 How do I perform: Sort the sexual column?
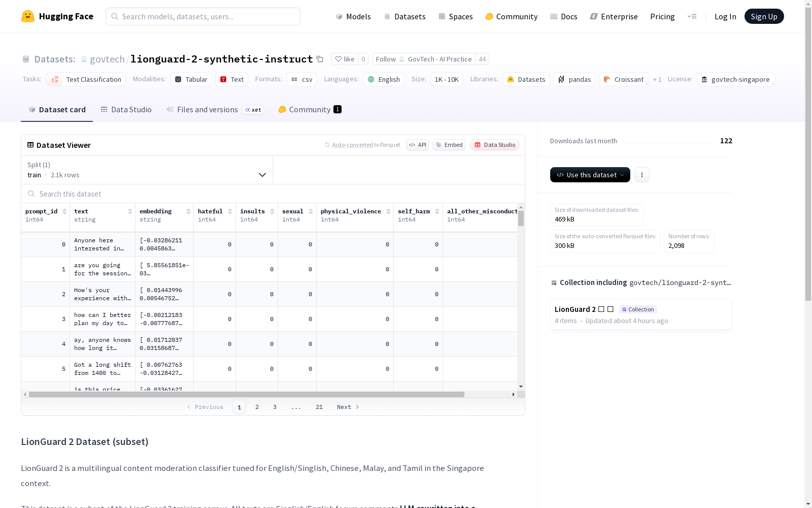tap(311, 211)
